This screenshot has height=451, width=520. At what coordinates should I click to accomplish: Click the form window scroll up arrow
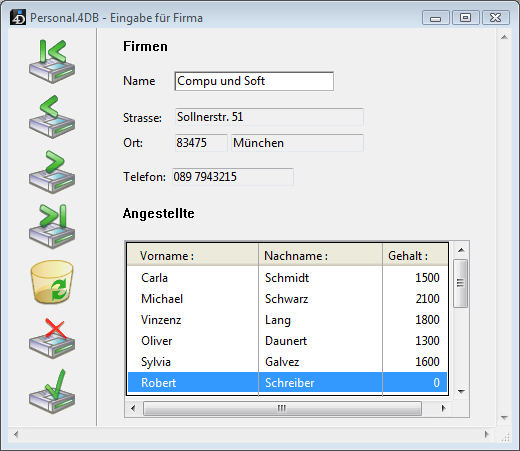tap(504, 37)
